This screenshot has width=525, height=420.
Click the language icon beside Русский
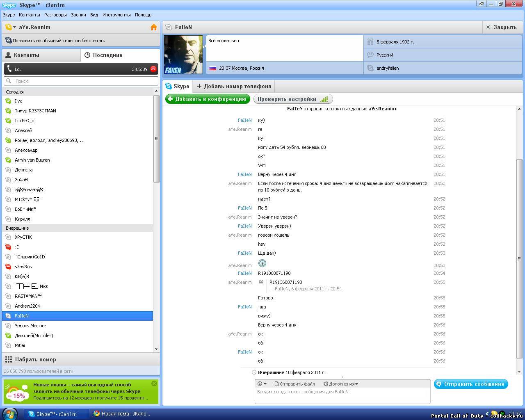(370, 55)
